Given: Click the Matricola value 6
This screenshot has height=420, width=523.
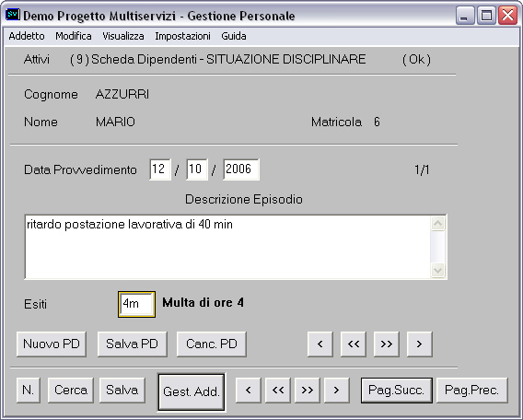Looking at the screenshot, I should pos(377,122).
